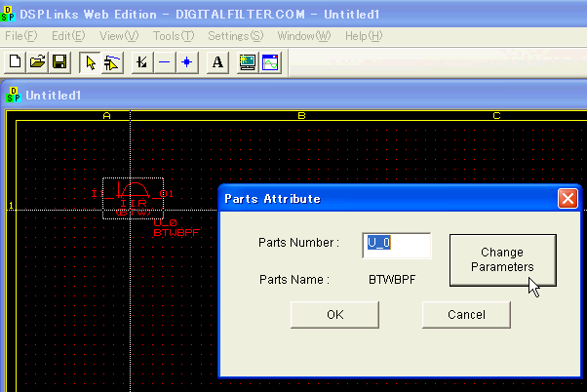Open the Window(W) menu
This screenshot has width=587, height=392.
point(304,36)
